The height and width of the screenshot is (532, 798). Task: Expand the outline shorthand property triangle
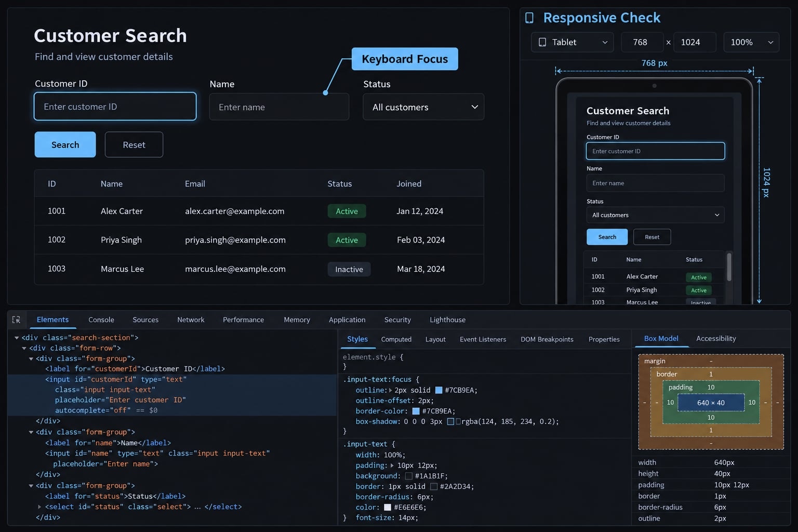coord(390,390)
